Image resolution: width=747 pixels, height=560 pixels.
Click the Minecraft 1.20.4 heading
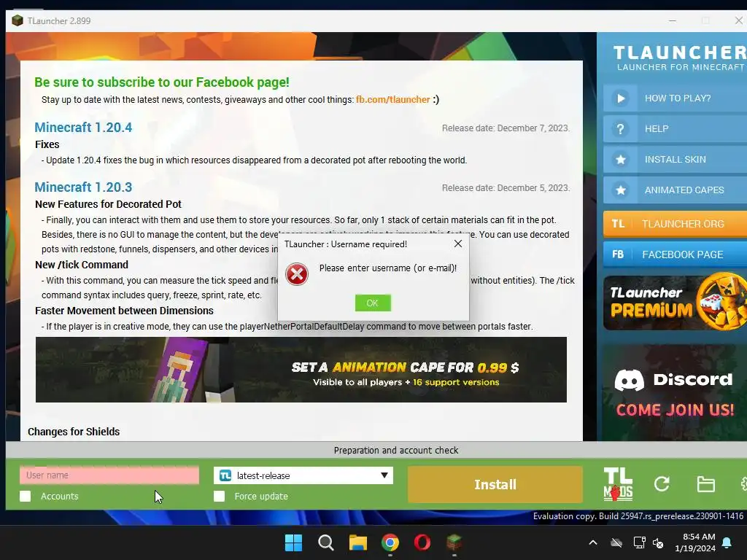pos(83,128)
